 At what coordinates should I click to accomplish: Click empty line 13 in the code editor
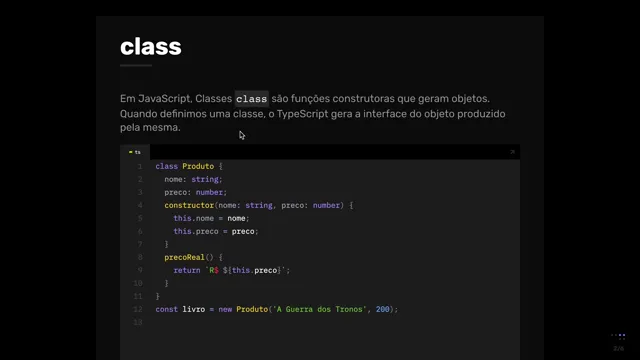click(335, 322)
